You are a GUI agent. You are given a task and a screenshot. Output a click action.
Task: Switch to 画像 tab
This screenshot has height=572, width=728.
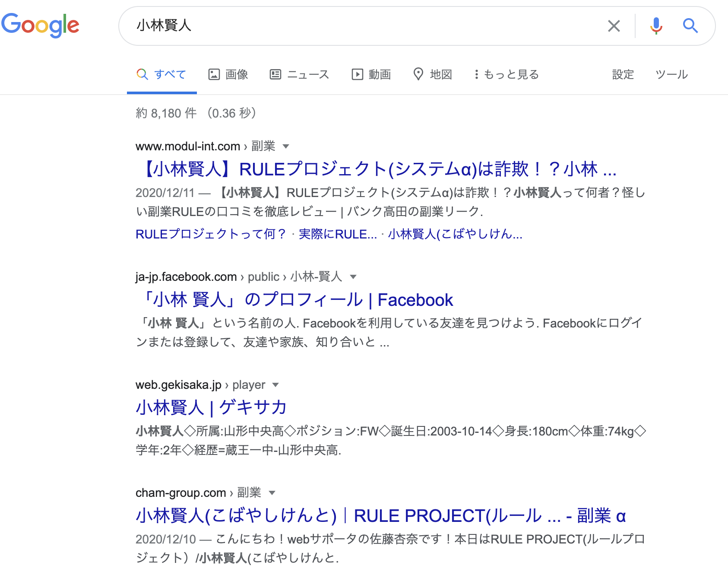click(228, 74)
